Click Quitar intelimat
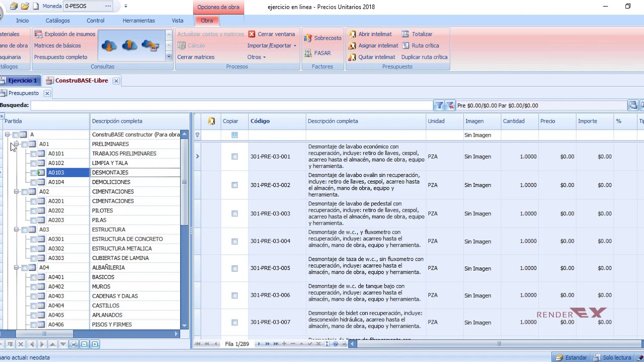The height and width of the screenshot is (362, 644). (372, 57)
